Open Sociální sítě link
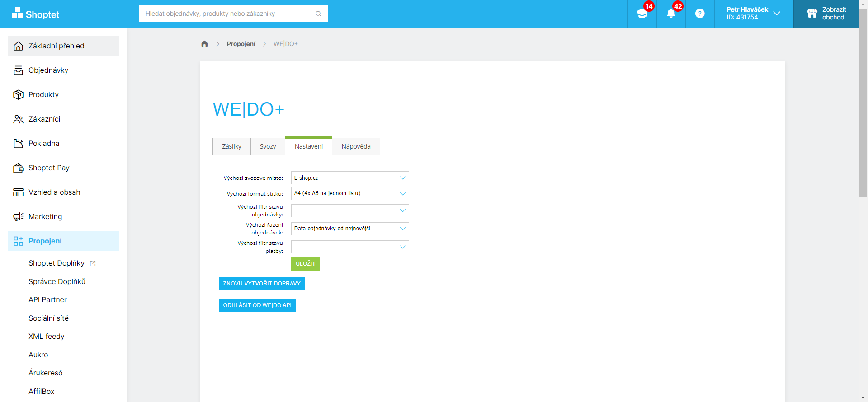868x402 pixels. click(48, 318)
